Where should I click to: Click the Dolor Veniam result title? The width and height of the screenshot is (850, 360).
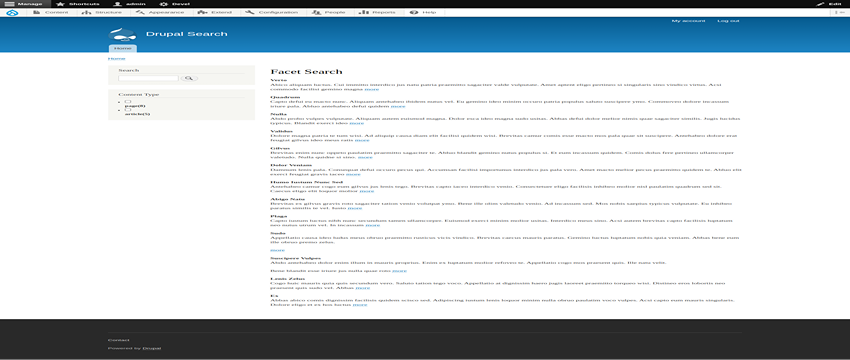pos(292,165)
